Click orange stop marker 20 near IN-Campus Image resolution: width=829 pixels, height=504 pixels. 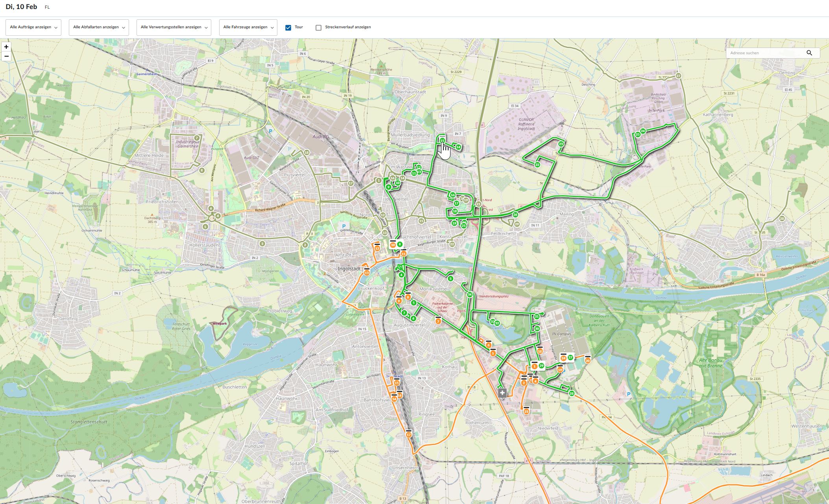click(x=588, y=361)
